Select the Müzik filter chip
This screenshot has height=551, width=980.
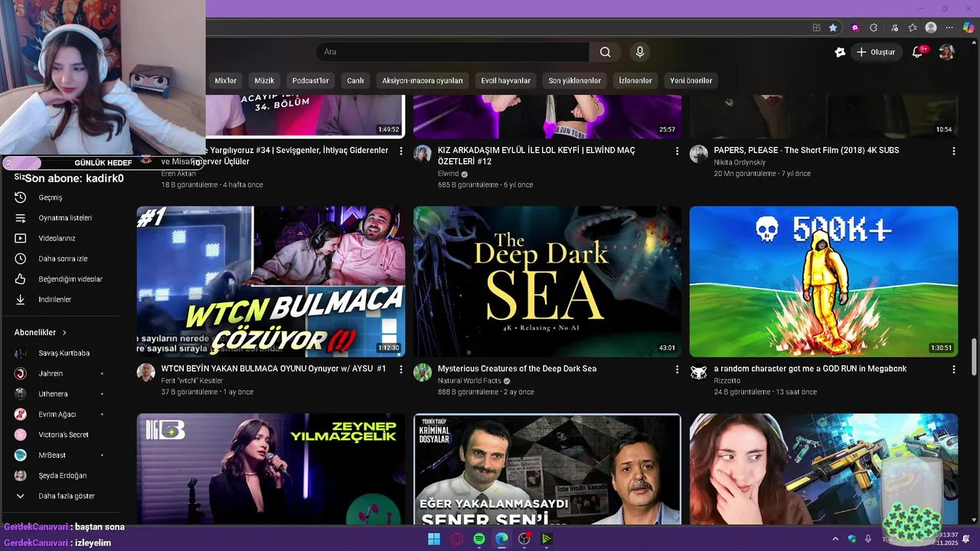tap(264, 80)
